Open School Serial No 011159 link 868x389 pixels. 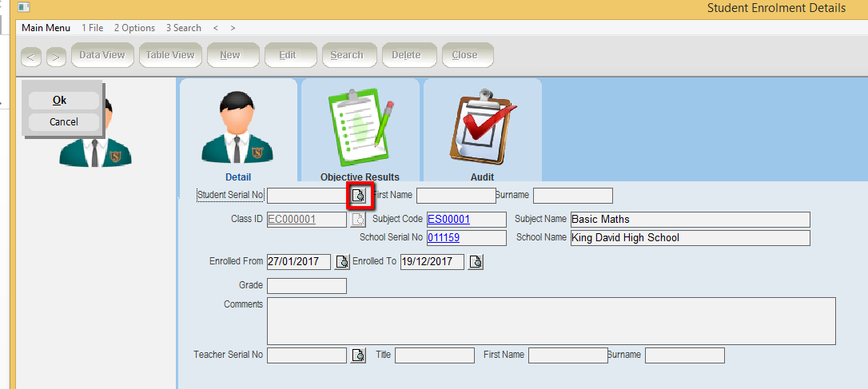pyautogui.click(x=443, y=238)
